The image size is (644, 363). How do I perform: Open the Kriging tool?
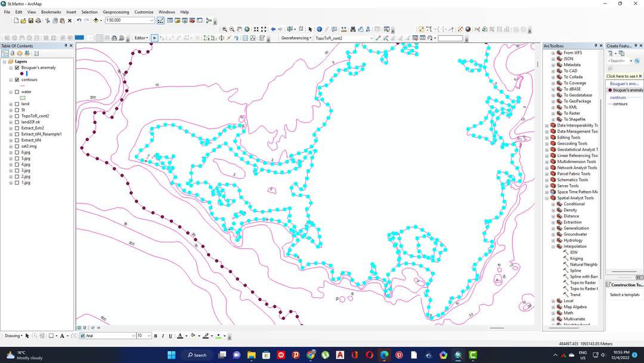[x=576, y=259]
